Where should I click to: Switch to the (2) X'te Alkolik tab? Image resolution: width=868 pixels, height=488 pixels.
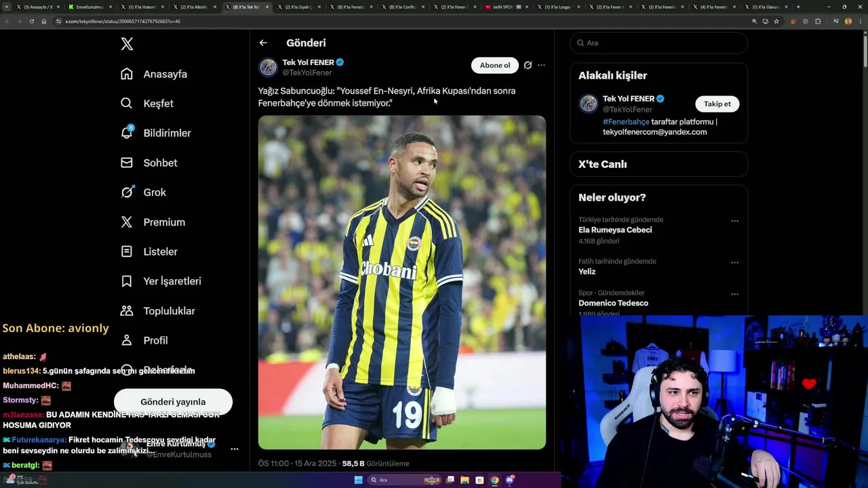coord(194,7)
